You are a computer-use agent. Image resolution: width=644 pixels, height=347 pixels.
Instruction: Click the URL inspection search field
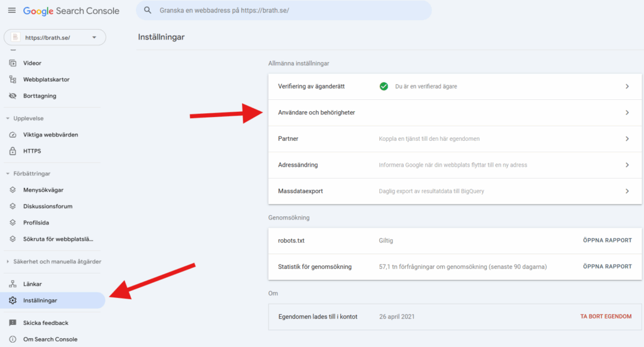click(x=284, y=11)
